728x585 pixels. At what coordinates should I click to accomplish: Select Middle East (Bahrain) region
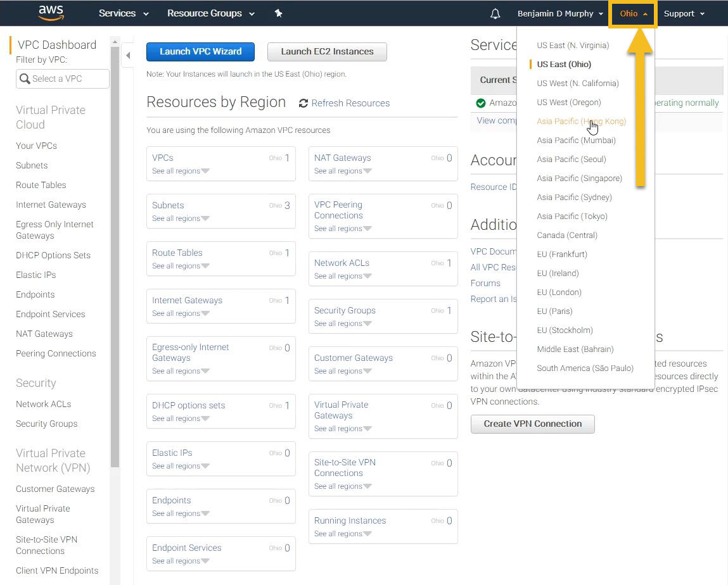(575, 349)
